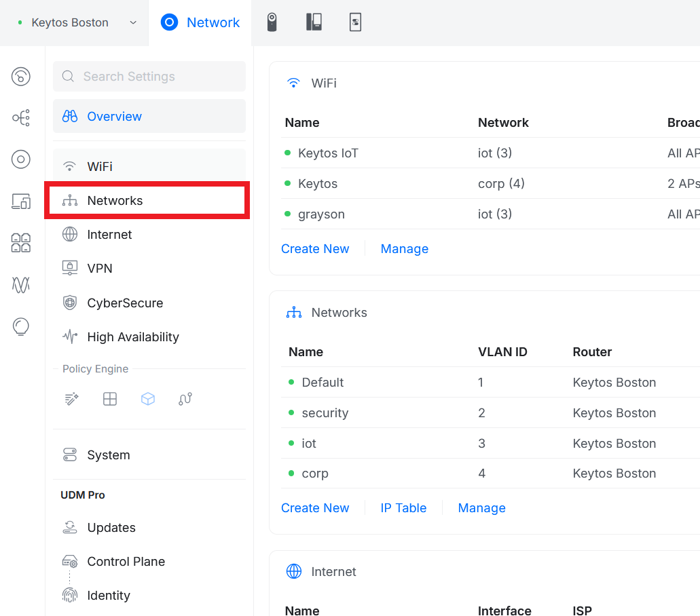The width and height of the screenshot is (700, 616).
Task: Open Internet settings menu item
Action: [x=149, y=234]
